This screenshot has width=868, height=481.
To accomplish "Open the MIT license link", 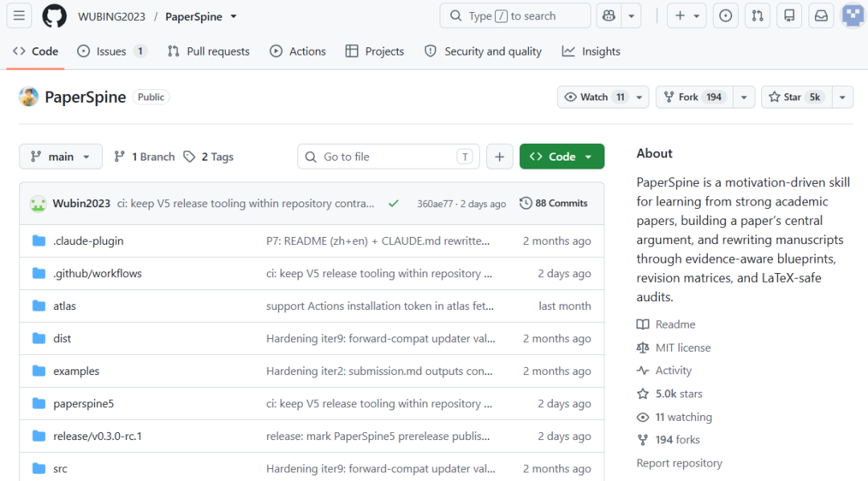I will tap(674, 348).
